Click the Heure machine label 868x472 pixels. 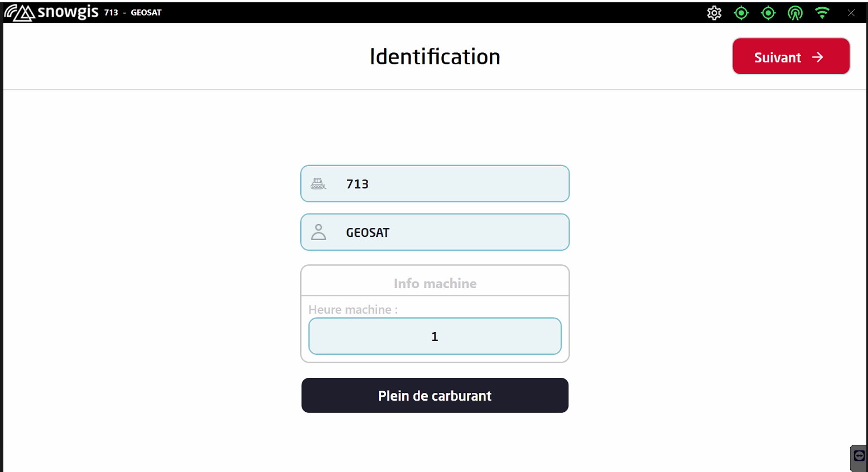tap(353, 310)
